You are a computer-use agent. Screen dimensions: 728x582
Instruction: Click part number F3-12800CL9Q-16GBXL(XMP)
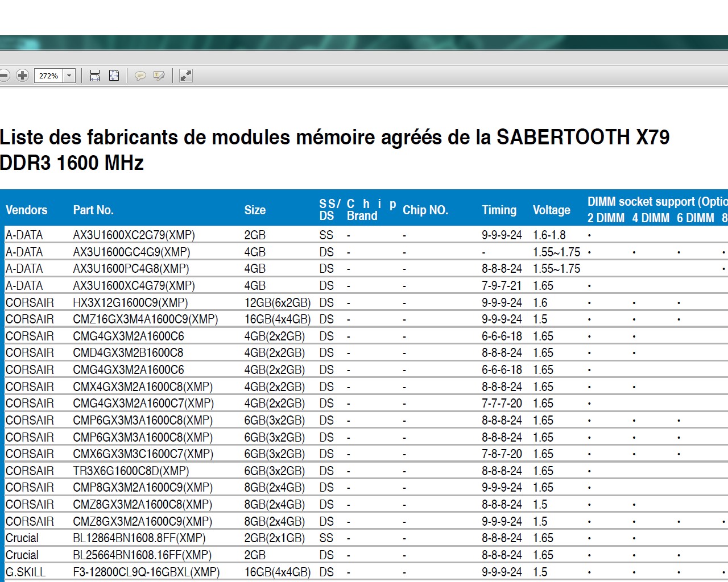[x=146, y=572]
